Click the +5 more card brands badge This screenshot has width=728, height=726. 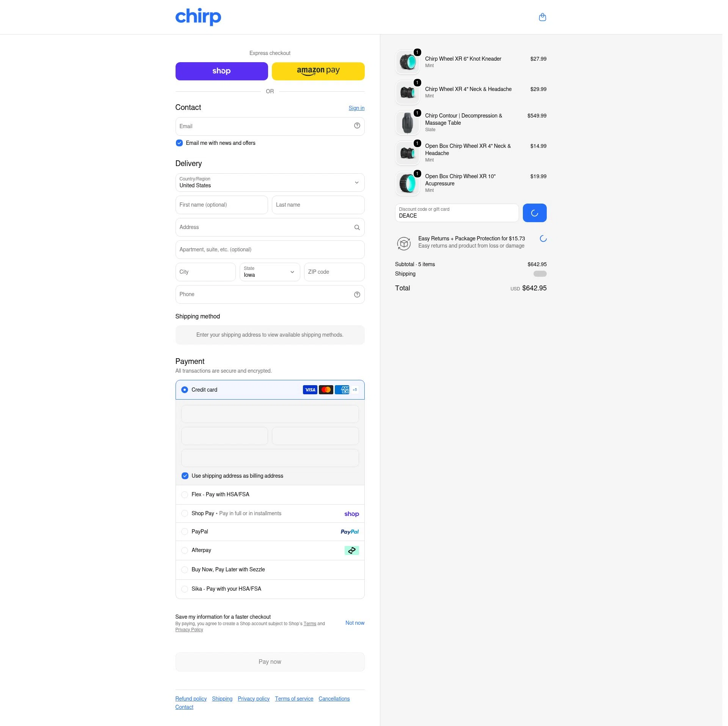[355, 390]
